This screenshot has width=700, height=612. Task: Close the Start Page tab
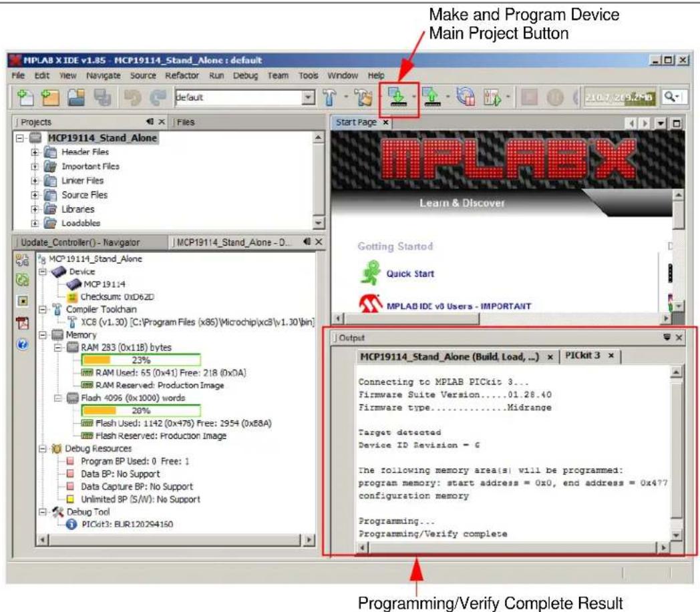[x=385, y=122]
